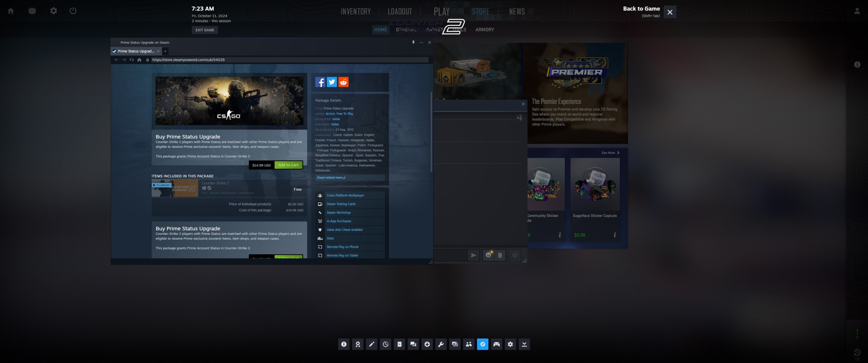
Task: Open the Guides book icon in overlay toolbar
Action: [x=399, y=344]
